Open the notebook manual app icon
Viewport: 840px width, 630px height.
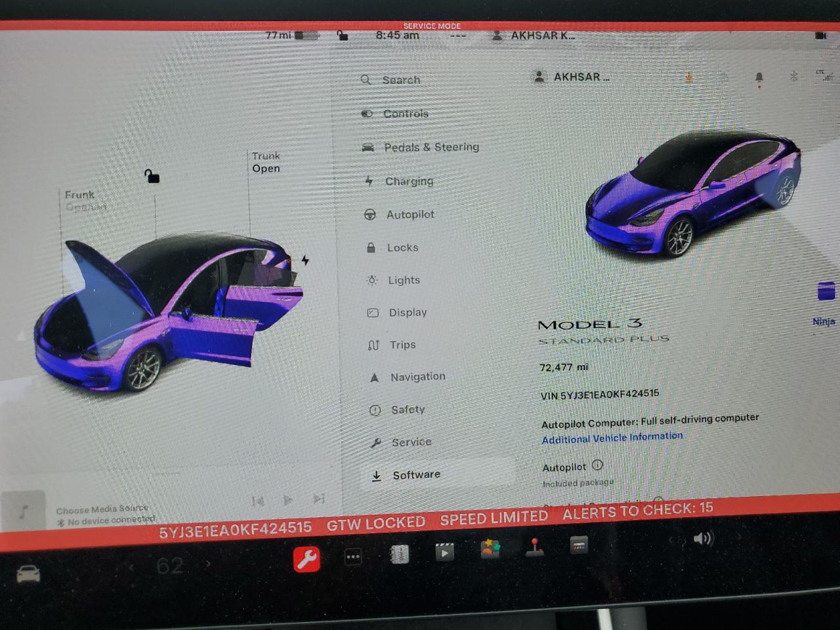pyautogui.click(x=399, y=555)
